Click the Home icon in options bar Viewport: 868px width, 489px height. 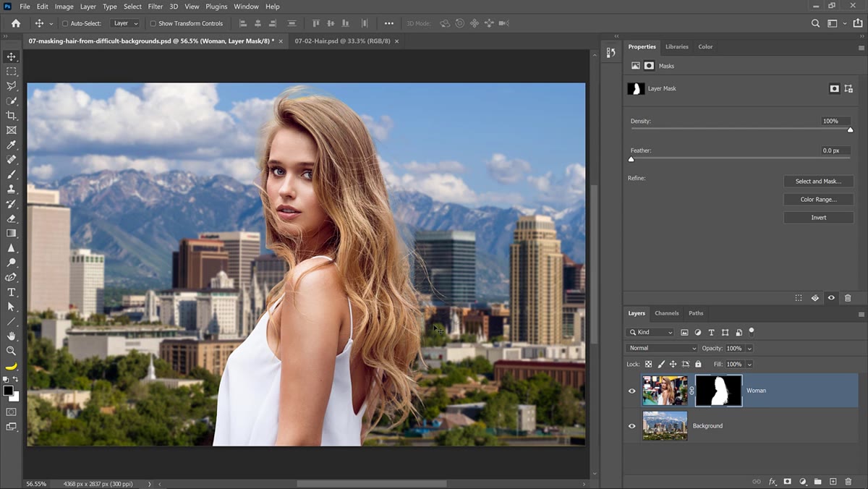click(16, 23)
